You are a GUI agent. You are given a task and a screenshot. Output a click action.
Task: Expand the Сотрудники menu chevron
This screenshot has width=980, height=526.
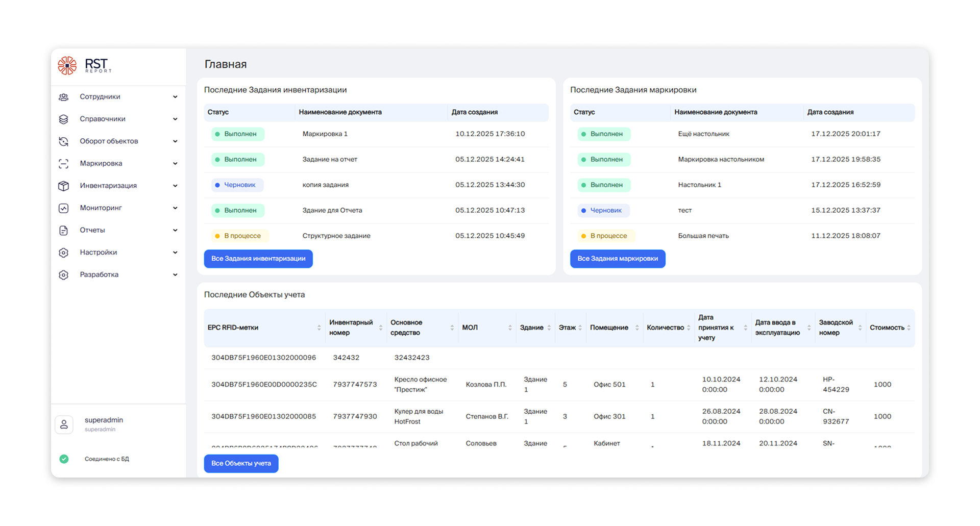[x=175, y=97]
